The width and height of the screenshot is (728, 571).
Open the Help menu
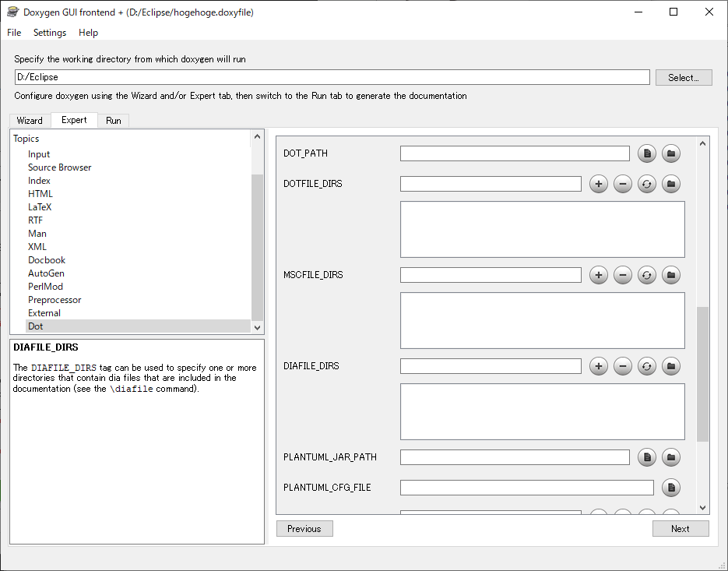88,33
